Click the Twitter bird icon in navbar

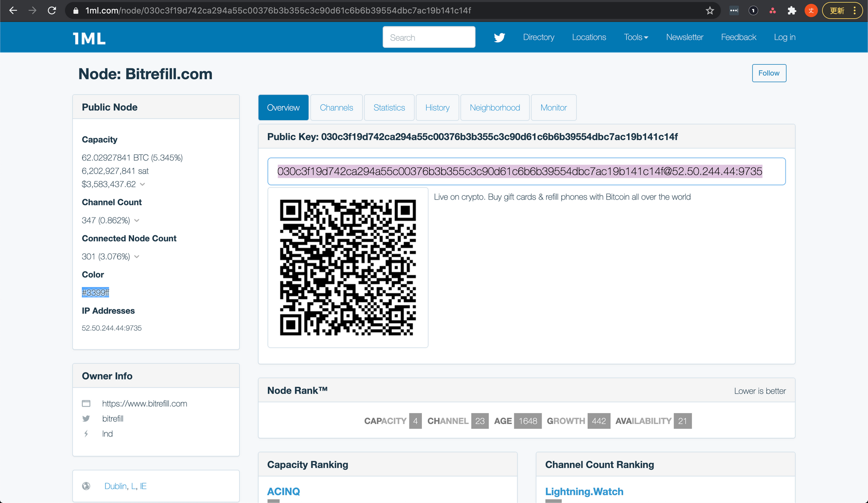[499, 38]
